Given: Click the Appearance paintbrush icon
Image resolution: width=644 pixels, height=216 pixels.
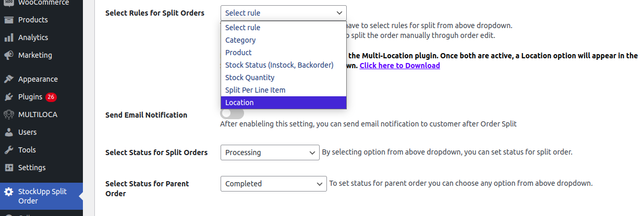Looking at the screenshot, I should point(8,79).
